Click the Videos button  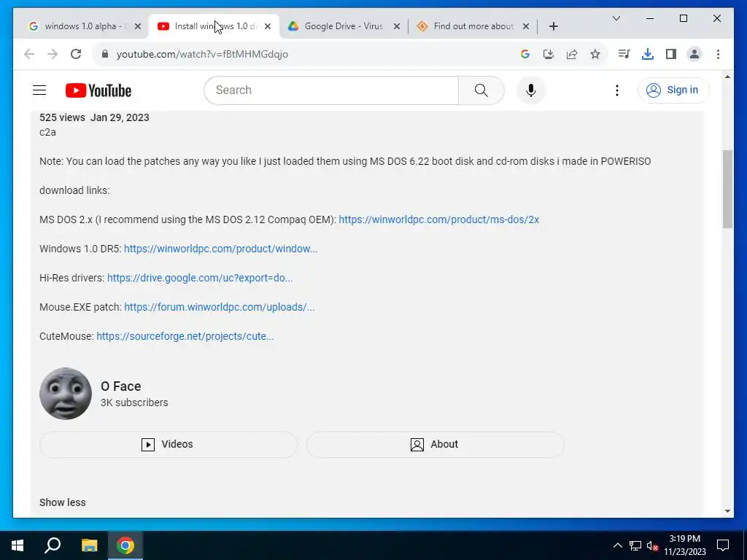(169, 444)
